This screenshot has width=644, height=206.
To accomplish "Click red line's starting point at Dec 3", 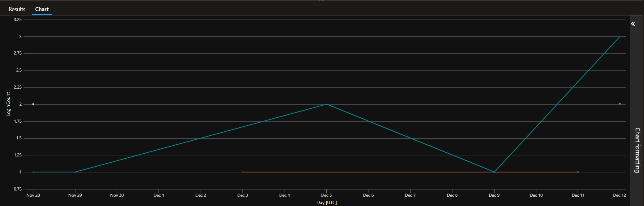I will (x=243, y=172).
